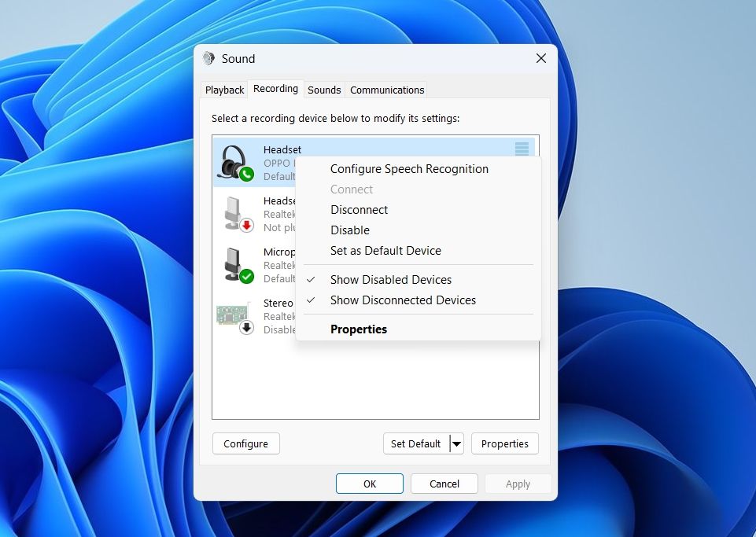Screen dimensions: 756x537
Task: Toggle Show Disconnected Devices option
Action: [x=403, y=300]
